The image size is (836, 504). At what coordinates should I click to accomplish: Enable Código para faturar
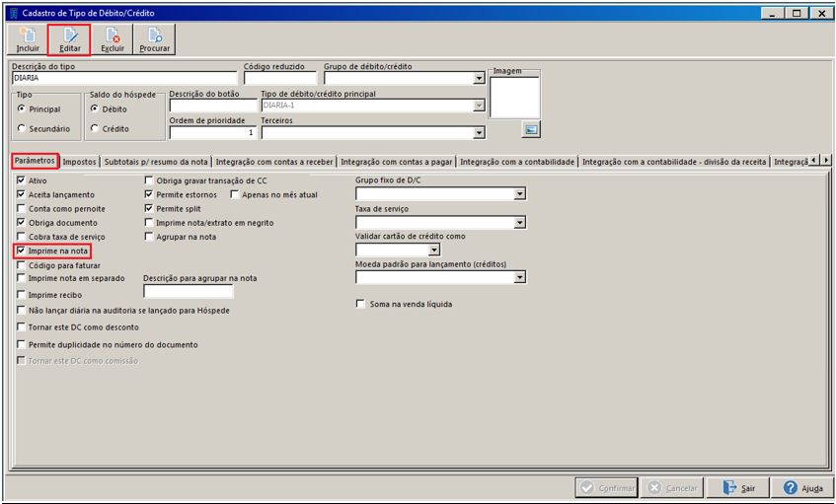click(22, 264)
